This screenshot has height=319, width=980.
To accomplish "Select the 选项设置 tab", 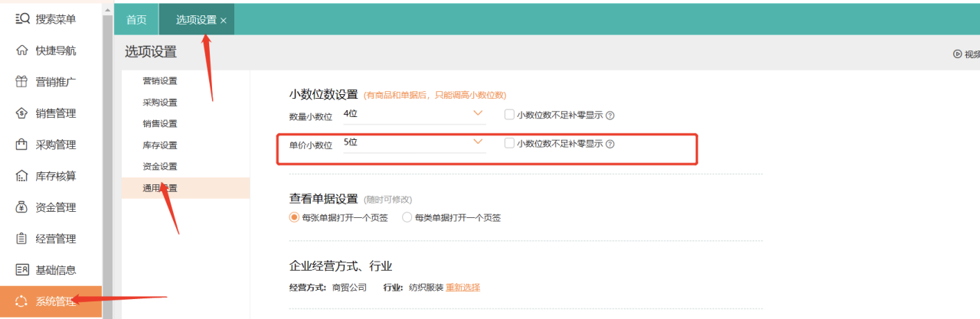I will click(x=196, y=20).
